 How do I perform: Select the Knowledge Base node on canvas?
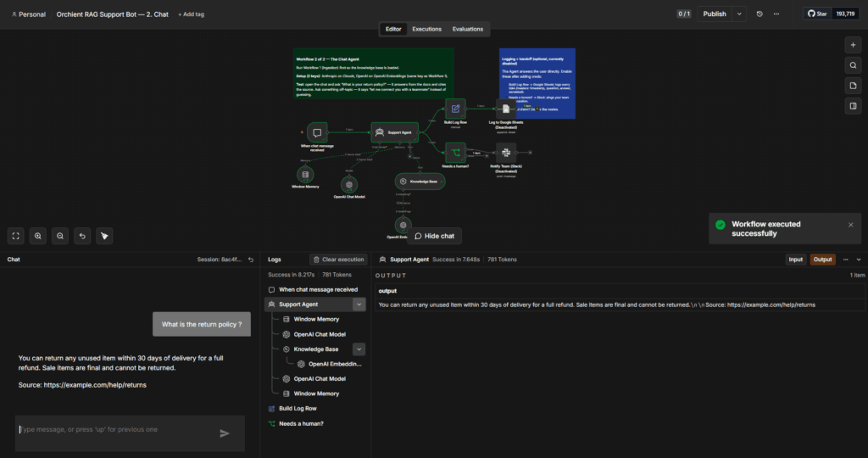pyautogui.click(x=420, y=182)
